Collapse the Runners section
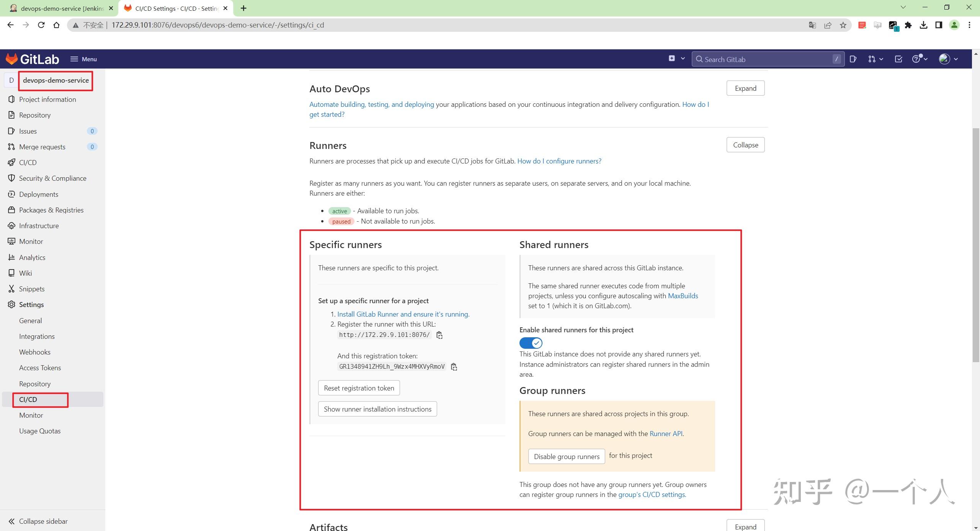980x531 pixels. tap(745, 145)
